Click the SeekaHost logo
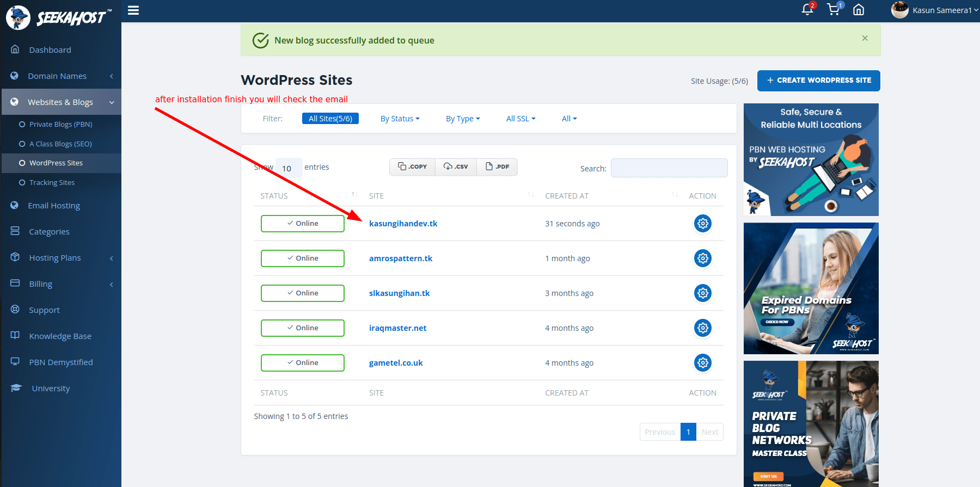This screenshot has height=487, width=980. point(59,17)
